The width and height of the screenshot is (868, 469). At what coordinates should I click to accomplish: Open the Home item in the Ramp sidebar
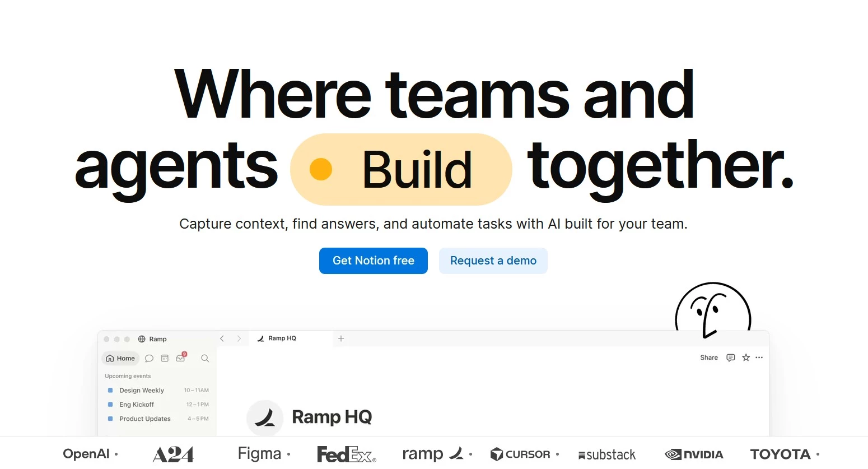coord(120,358)
